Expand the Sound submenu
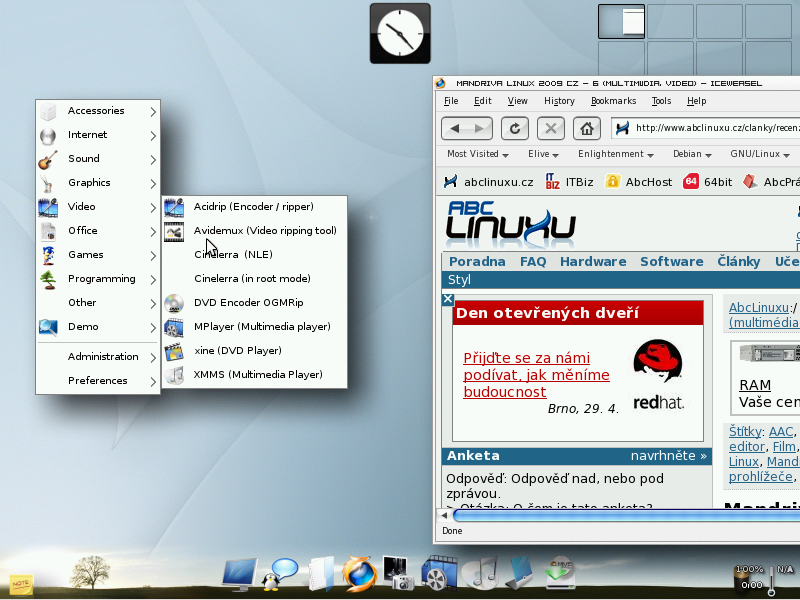 coord(98,159)
